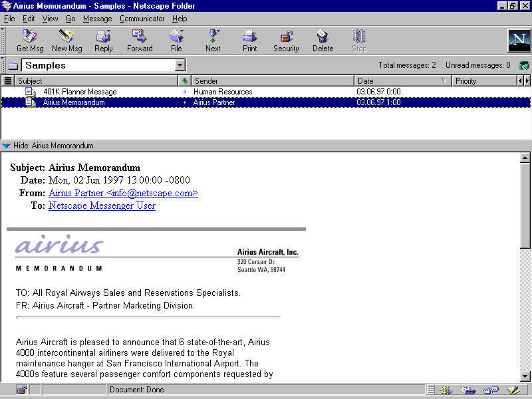532x399 pixels.
Task: Click the Stop toolbar icon
Action: pos(359,41)
